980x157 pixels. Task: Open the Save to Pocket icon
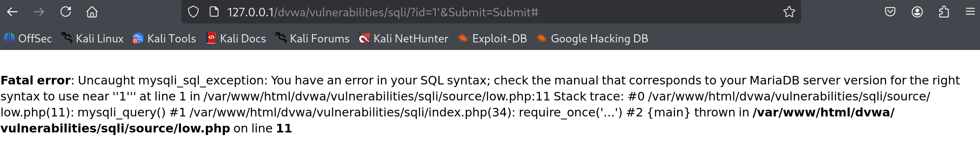pyautogui.click(x=890, y=12)
